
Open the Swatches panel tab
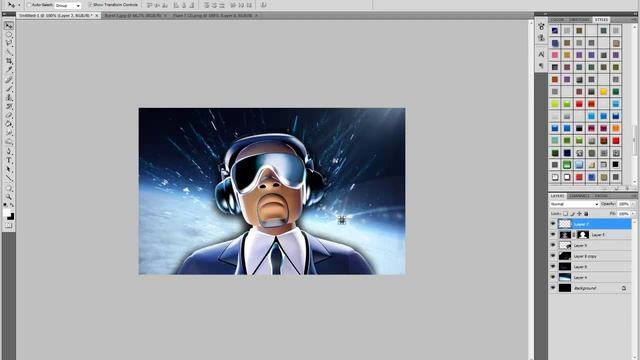pos(579,20)
